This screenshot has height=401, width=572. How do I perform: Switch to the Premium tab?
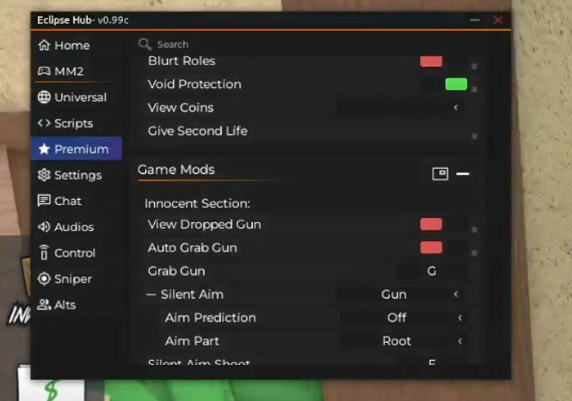click(x=77, y=149)
